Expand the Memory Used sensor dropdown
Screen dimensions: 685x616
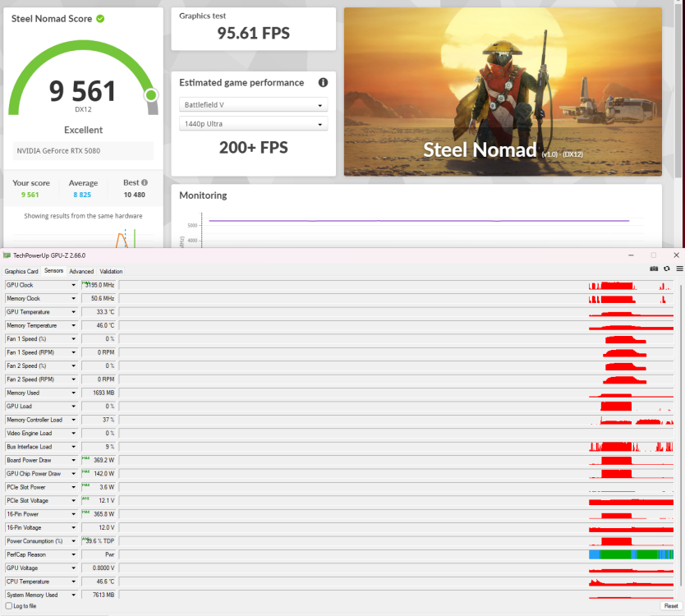pos(73,393)
